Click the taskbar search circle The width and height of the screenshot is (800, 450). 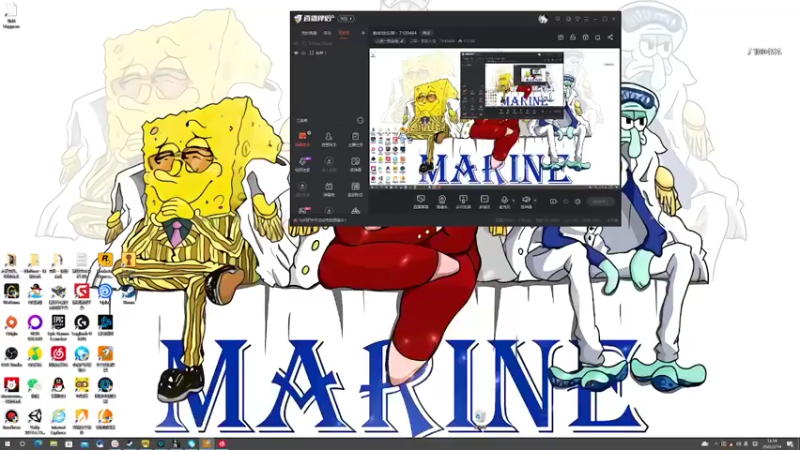[x=22, y=444]
